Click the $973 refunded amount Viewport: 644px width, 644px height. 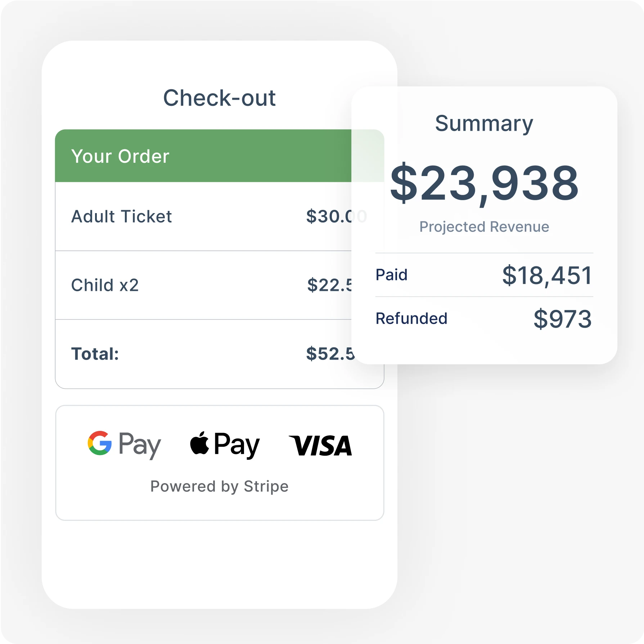[562, 319]
